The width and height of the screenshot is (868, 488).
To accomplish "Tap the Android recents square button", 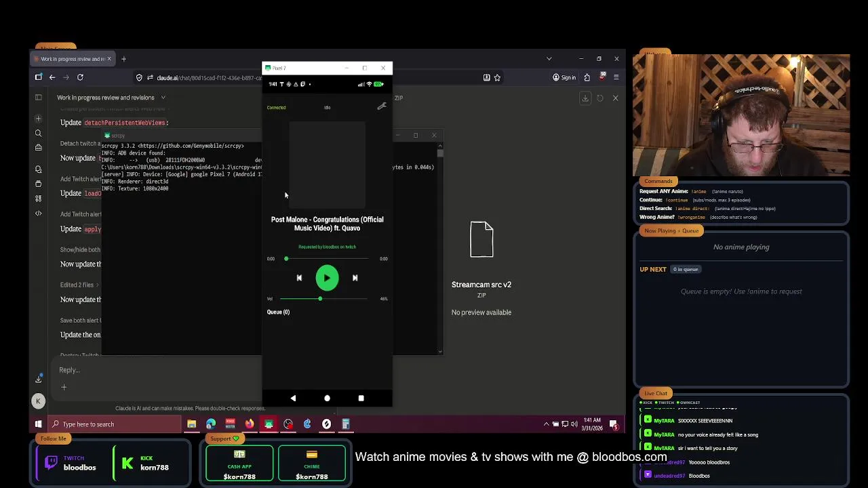I will tap(361, 399).
